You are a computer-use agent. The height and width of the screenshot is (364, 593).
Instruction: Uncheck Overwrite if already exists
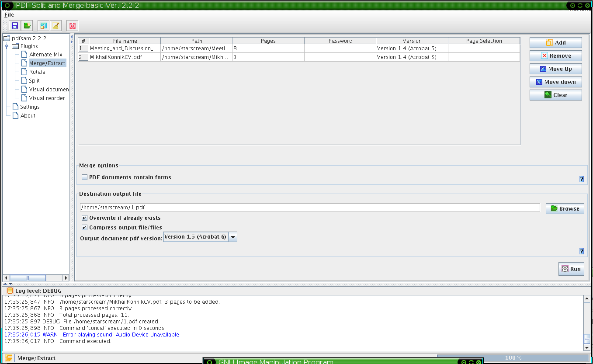tap(84, 218)
